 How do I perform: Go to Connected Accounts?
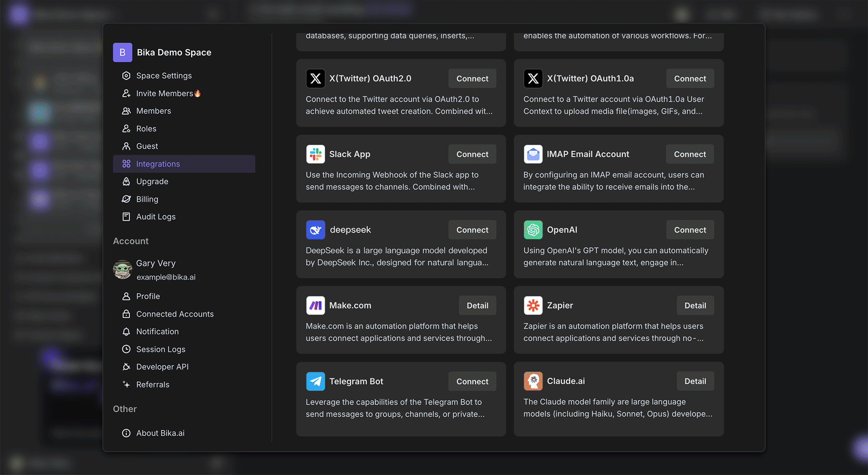175,314
